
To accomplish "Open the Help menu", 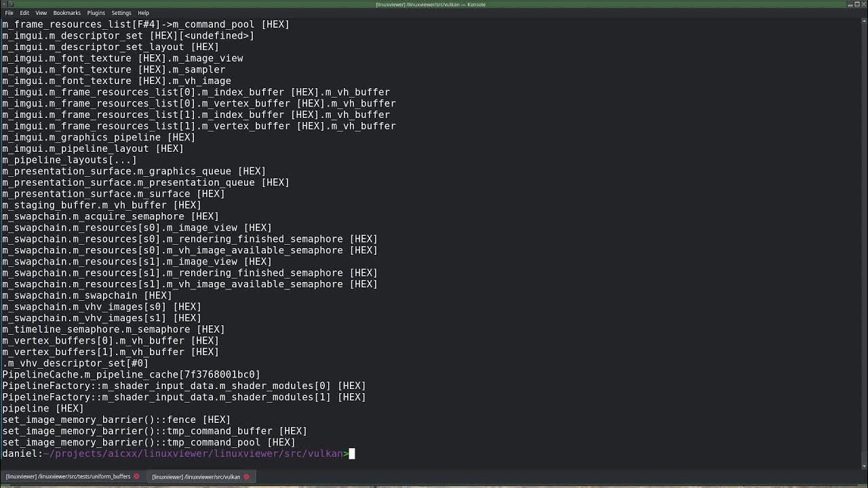I will coord(143,13).
